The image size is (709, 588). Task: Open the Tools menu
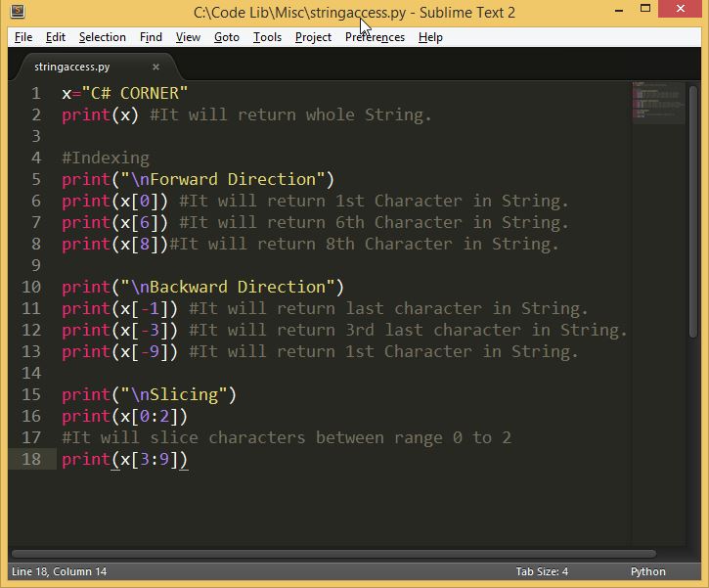click(267, 37)
